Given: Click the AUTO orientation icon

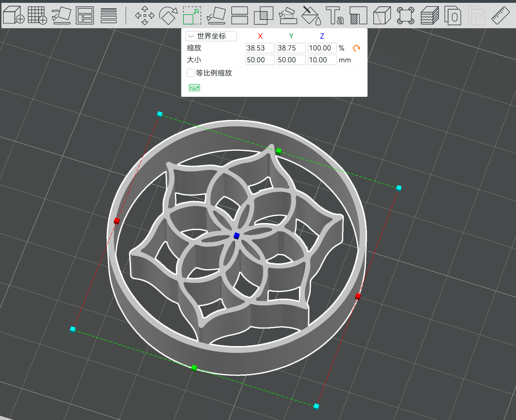Looking at the screenshot, I should coord(61,15).
